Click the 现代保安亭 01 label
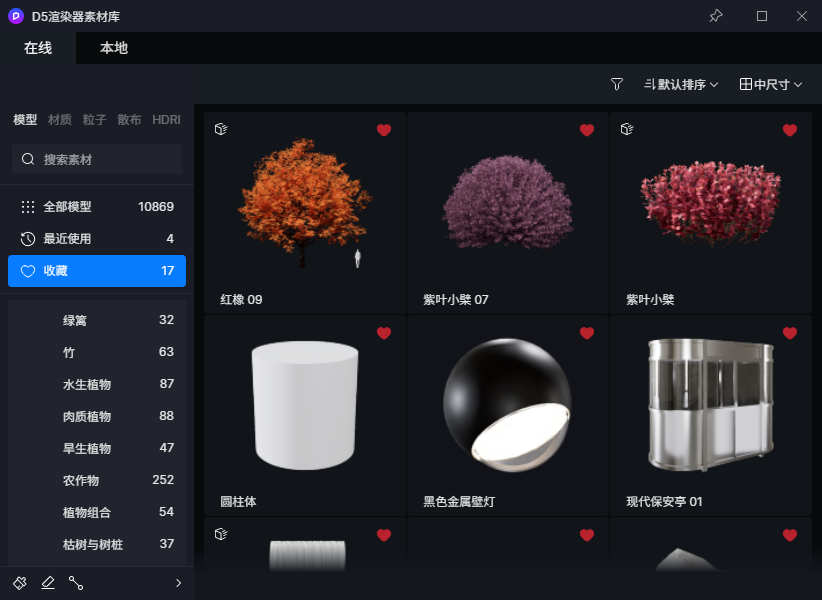The width and height of the screenshot is (822, 600). [664, 502]
